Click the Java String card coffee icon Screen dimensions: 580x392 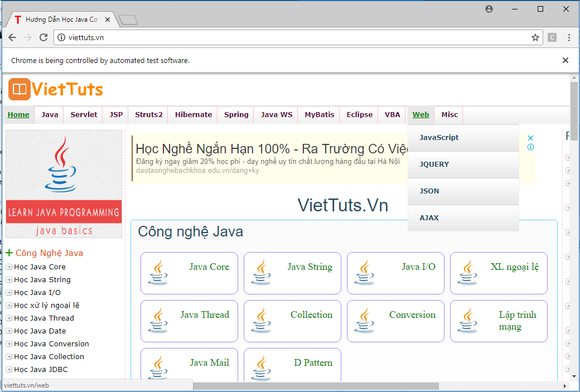click(261, 273)
